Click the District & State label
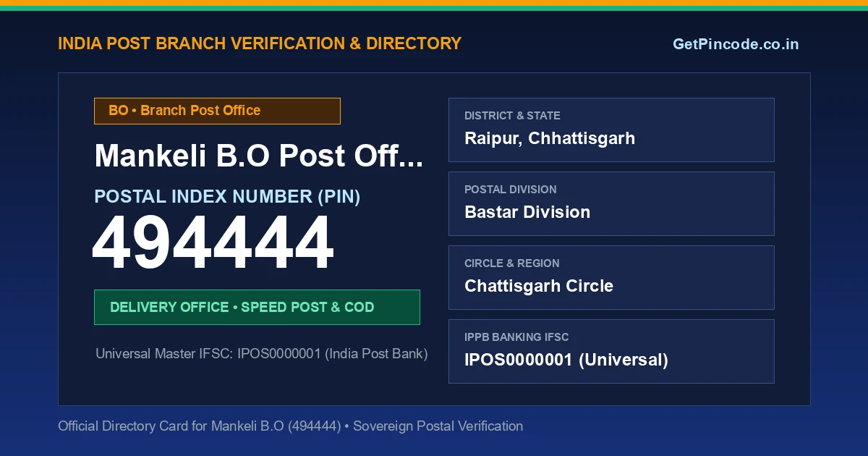This screenshot has height=456, width=868. tap(512, 116)
